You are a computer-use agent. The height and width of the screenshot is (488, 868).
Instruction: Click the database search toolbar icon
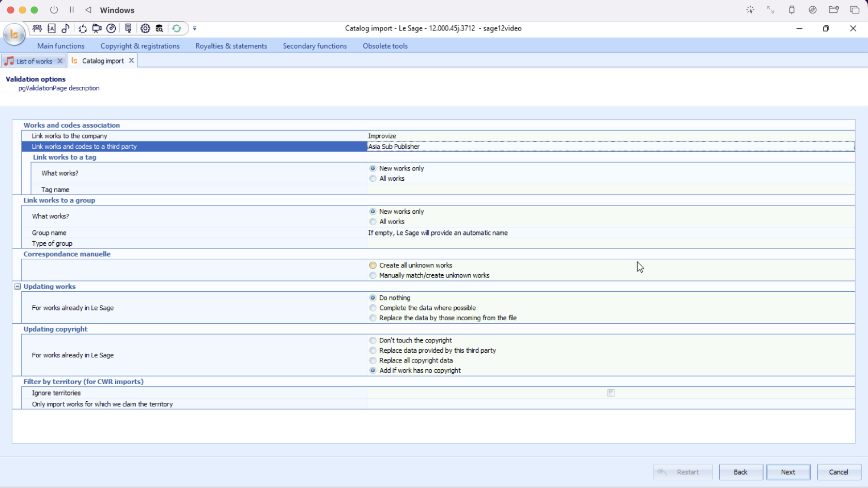coord(160,28)
